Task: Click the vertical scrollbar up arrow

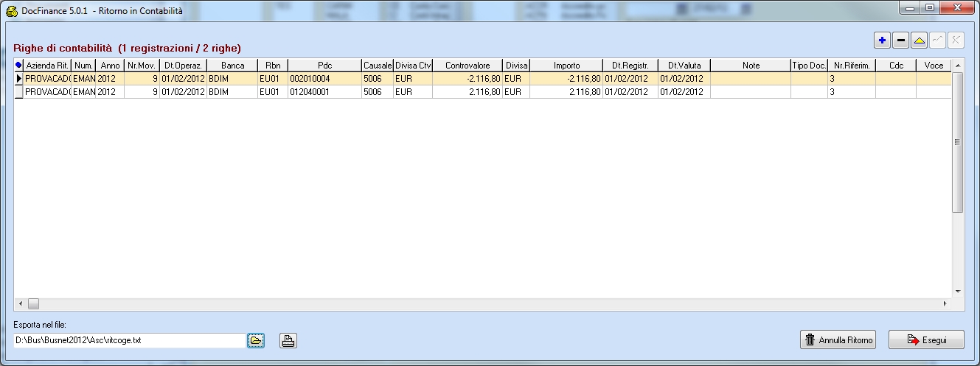Action: 958,66
